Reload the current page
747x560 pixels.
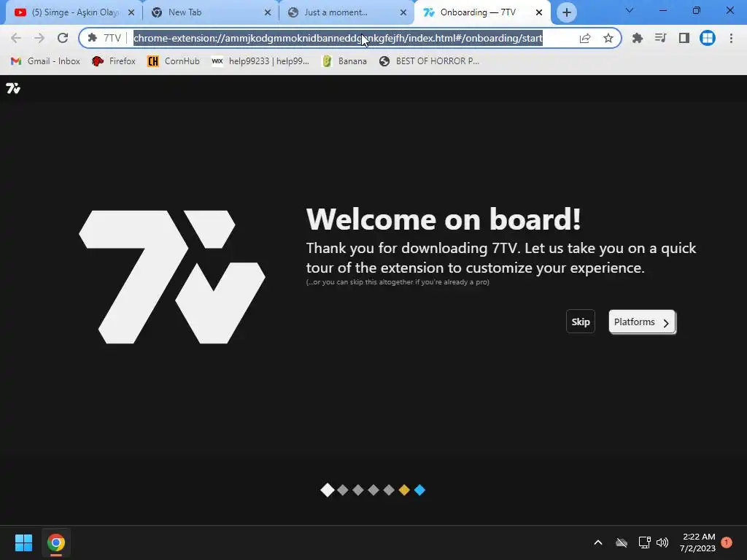(63, 38)
